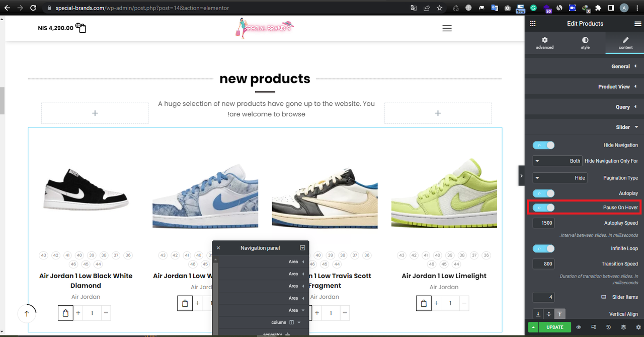
Task: Collapse the Slider section
Action: pyautogui.click(x=584, y=127)
